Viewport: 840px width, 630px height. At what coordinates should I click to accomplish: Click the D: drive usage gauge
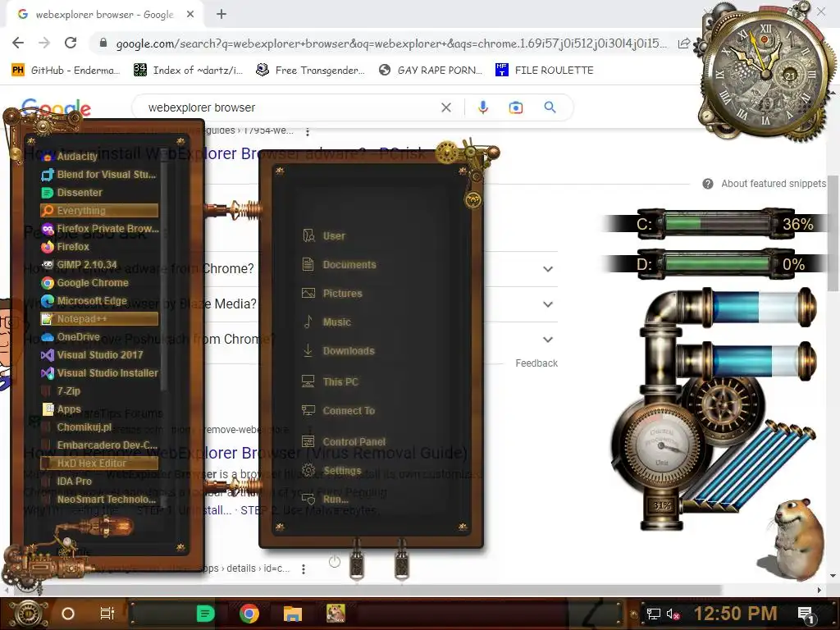tap(716, 263)
